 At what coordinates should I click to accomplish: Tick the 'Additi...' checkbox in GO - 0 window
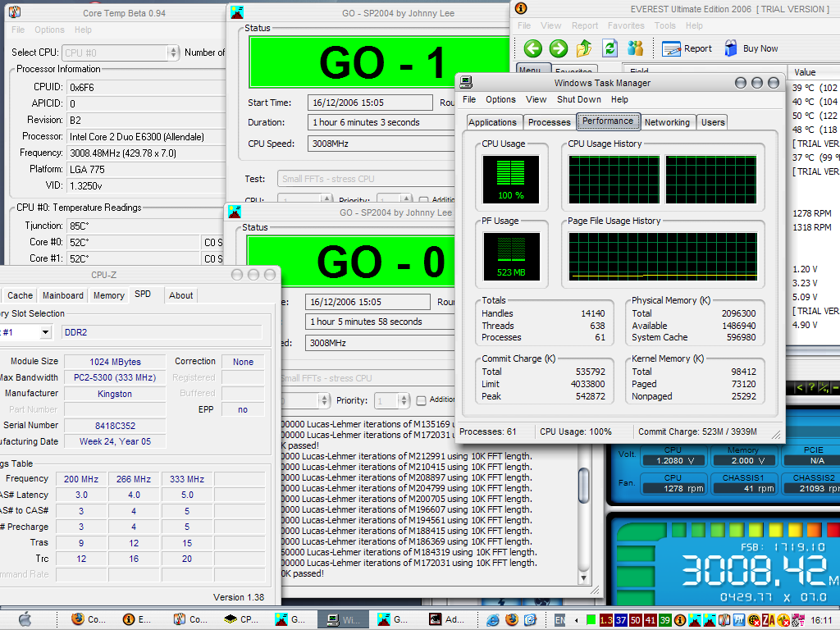click(x=421, y=400)
